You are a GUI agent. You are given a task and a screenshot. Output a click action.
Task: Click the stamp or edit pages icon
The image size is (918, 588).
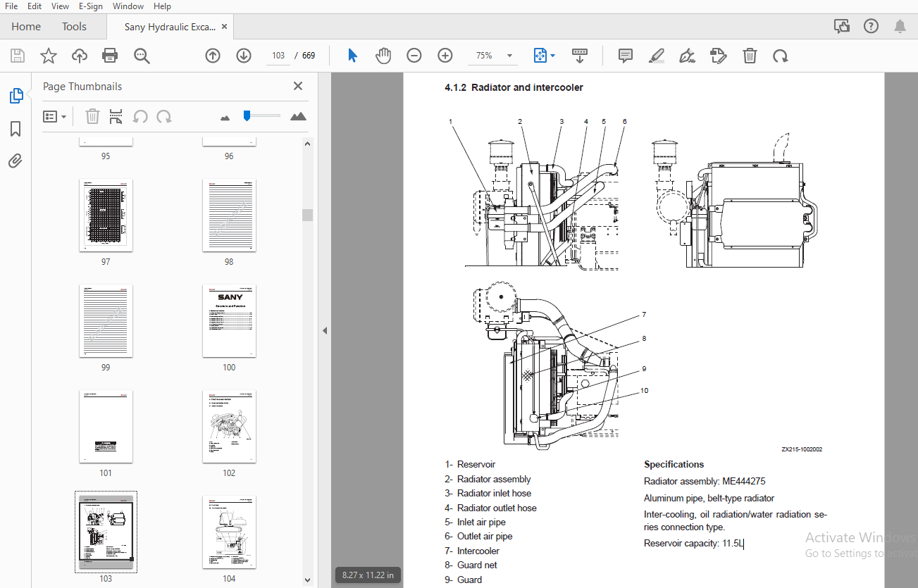(718, 56)
